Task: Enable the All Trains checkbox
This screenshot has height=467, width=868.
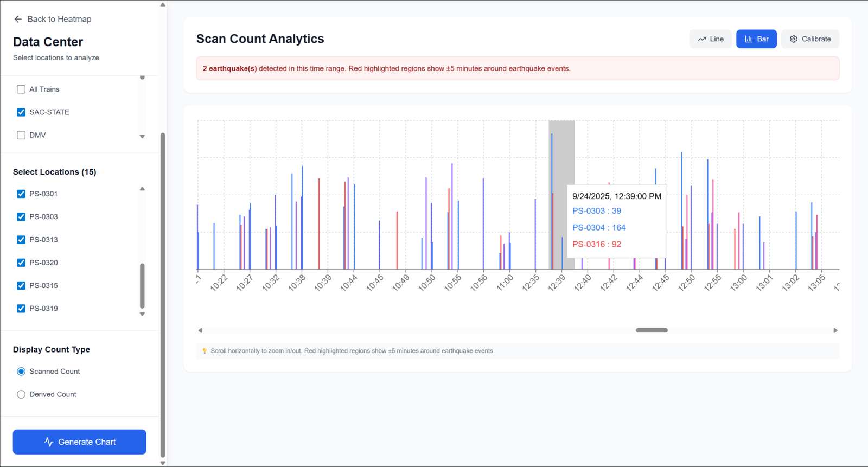Action: (x=21, y=89)
